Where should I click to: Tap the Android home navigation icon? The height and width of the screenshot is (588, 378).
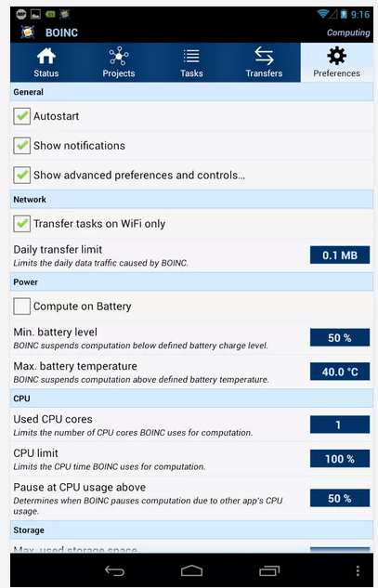pyautogui.click(x=191, y=570)
